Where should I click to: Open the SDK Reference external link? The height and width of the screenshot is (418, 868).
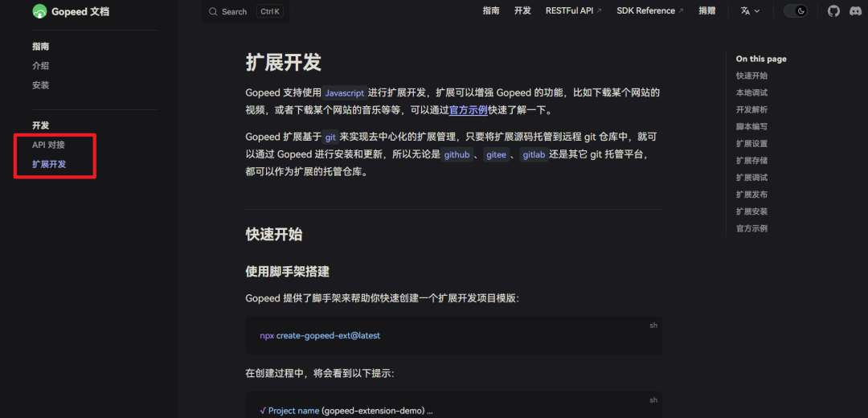(x=650, y=11)
